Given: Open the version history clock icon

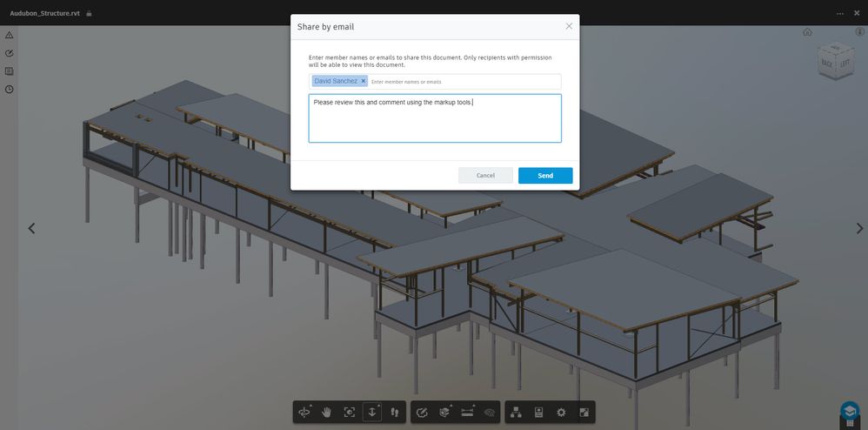Looking at the screenshot, I should point(9,89).
